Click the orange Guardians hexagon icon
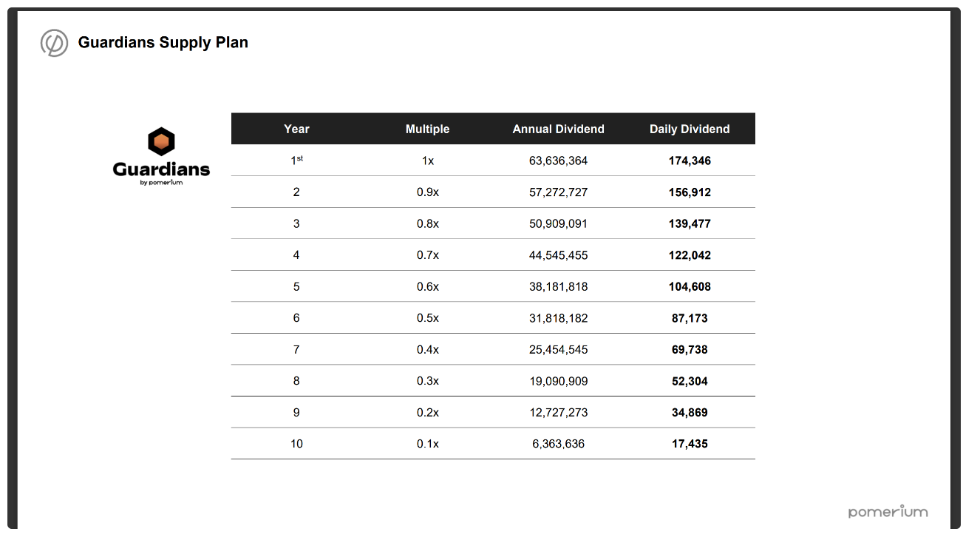Screen dimensions: 980x540 pyautogui.click(x=161, y=141)
